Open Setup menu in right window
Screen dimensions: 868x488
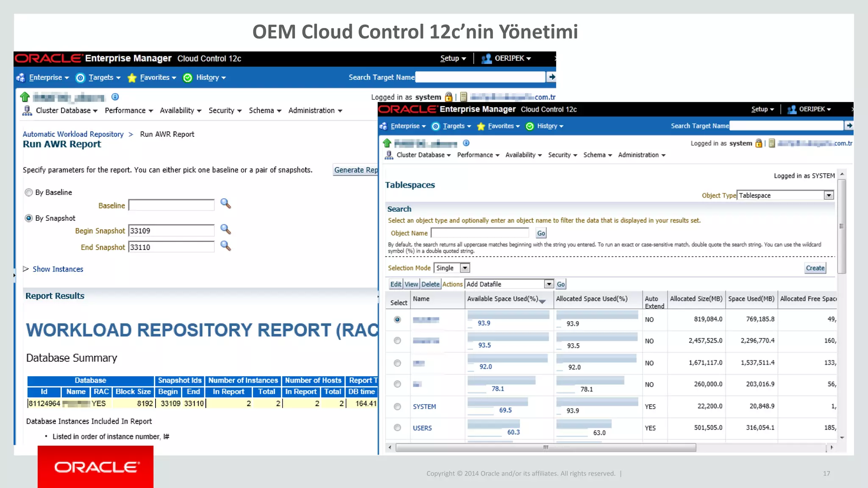pyautogui.click(x=762, y=109)
